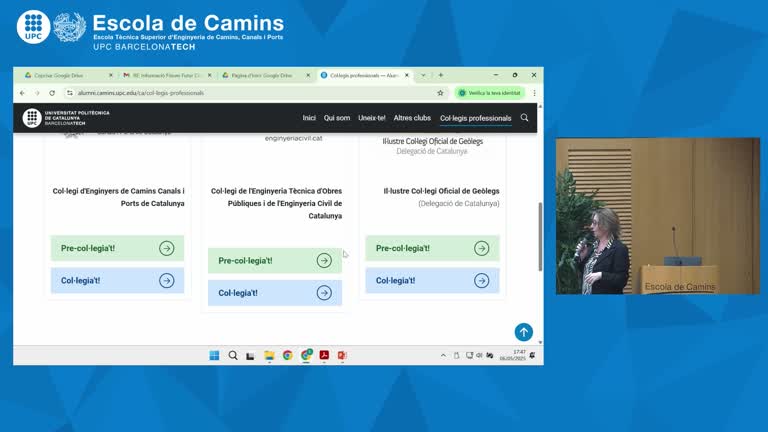Reload the page using the refresh icon
This screenshot has height=432, width=768.
[52, 93]
